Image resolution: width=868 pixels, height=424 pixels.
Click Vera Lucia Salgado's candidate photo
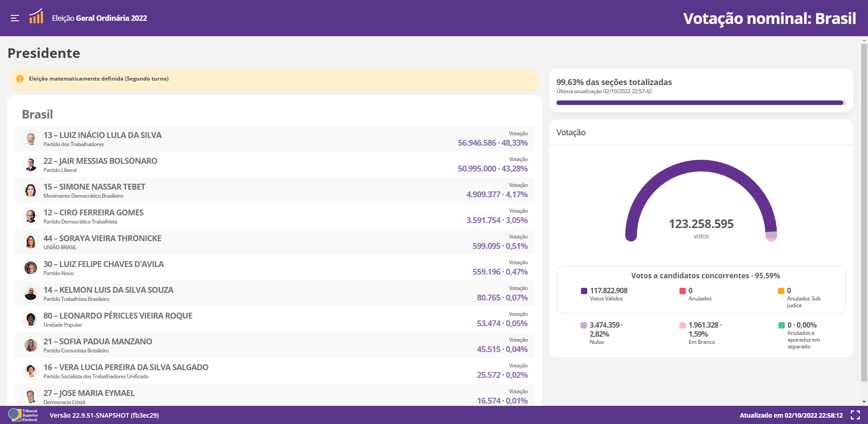pyautogui.click(x=31, y=371)
